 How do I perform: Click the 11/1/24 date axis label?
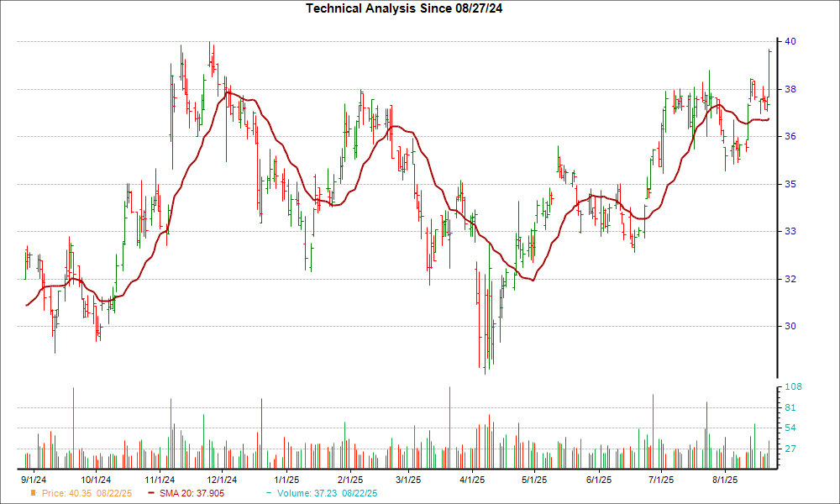160,480
